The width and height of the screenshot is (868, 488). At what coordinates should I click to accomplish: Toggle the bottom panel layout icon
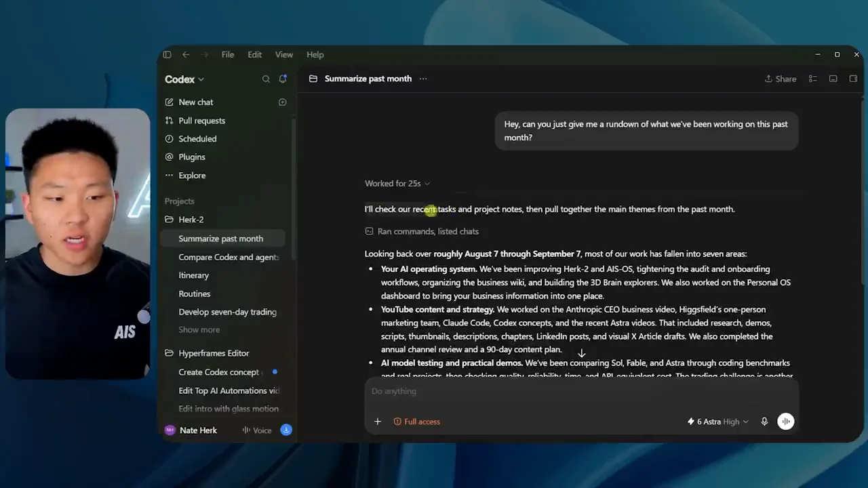click(833, 79)
